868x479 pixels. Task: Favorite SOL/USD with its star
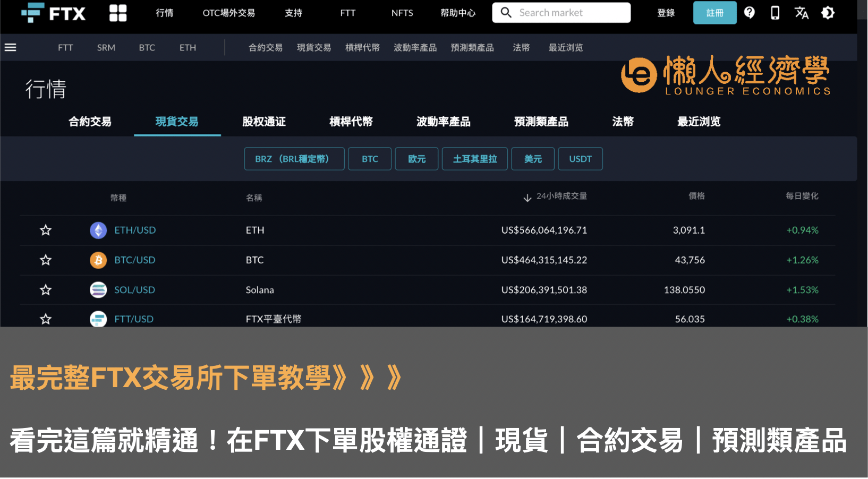click(46, 289)
